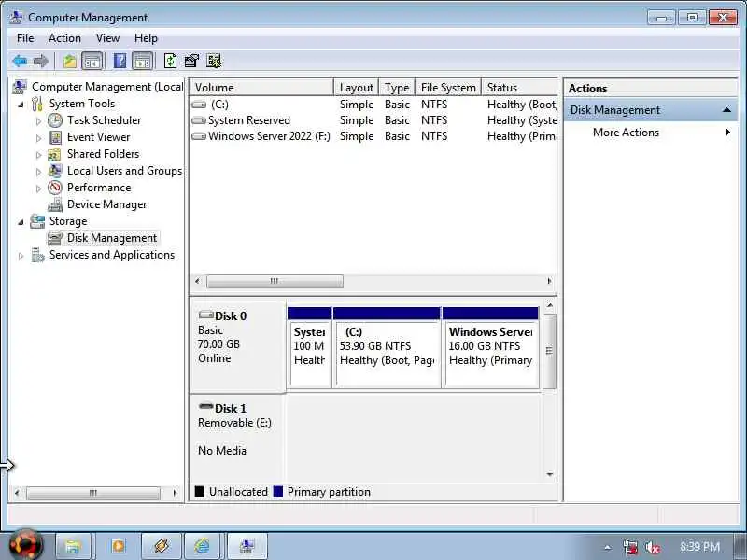
Task: Show hidden system tray icons arrow
Action: (x=608, y=547)
